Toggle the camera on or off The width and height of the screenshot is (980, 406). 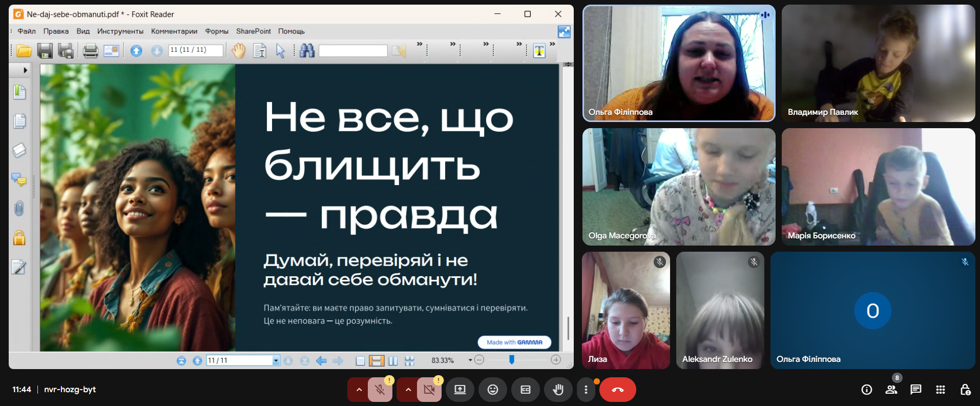coord(429,390)
